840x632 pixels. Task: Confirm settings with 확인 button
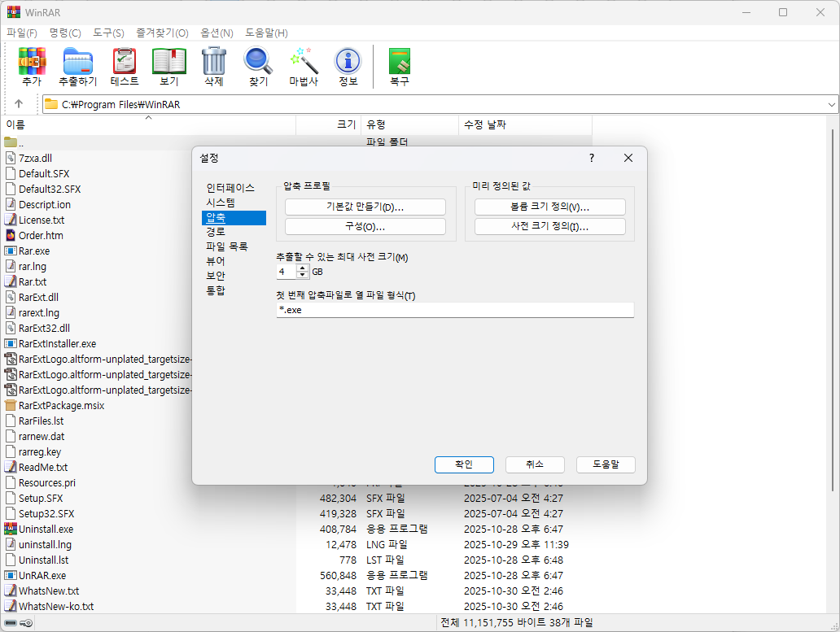coord(464,464)
